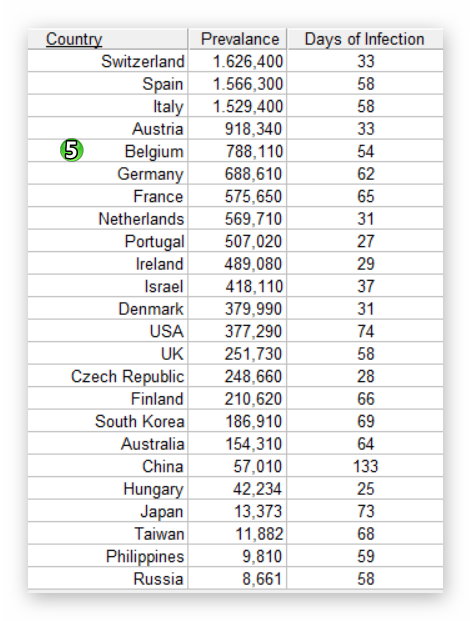Click Austria's days of infection 33
Viewport: 471px width, 621px height.
pos(366,129)
